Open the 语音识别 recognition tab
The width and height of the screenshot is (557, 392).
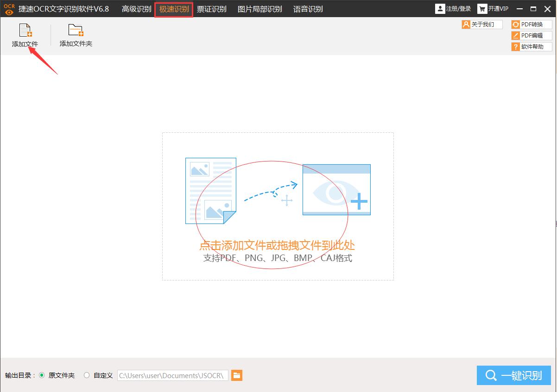(308, 8)
